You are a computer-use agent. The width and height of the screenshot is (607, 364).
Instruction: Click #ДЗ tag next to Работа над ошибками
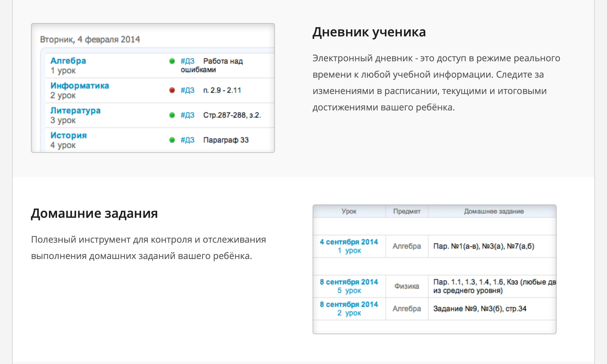point(188,61)
